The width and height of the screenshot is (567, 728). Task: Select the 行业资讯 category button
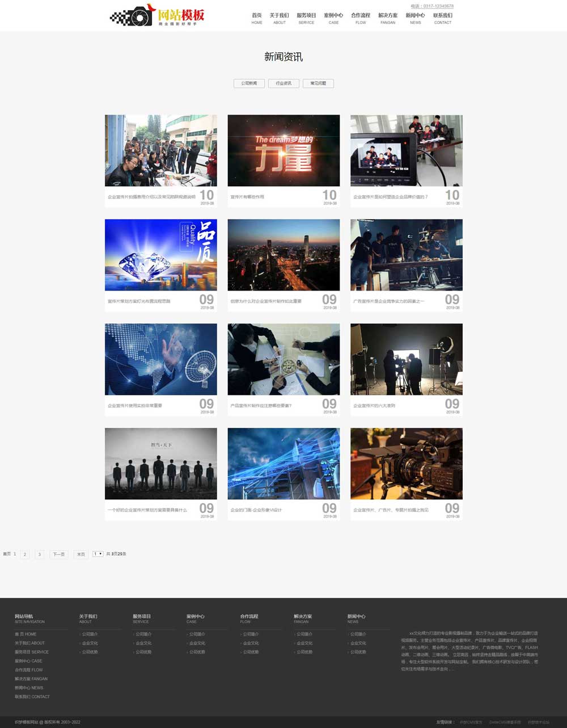283,83
